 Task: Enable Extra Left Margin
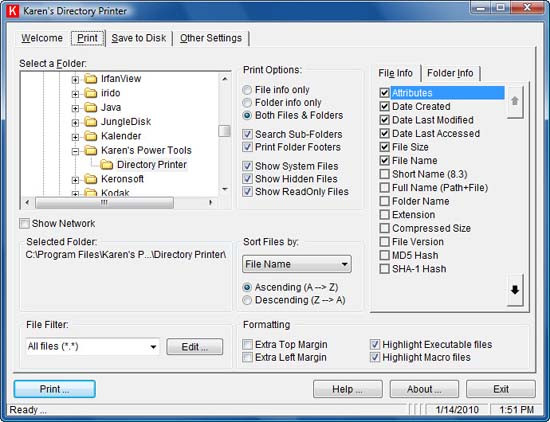click(x=247, y=357)
